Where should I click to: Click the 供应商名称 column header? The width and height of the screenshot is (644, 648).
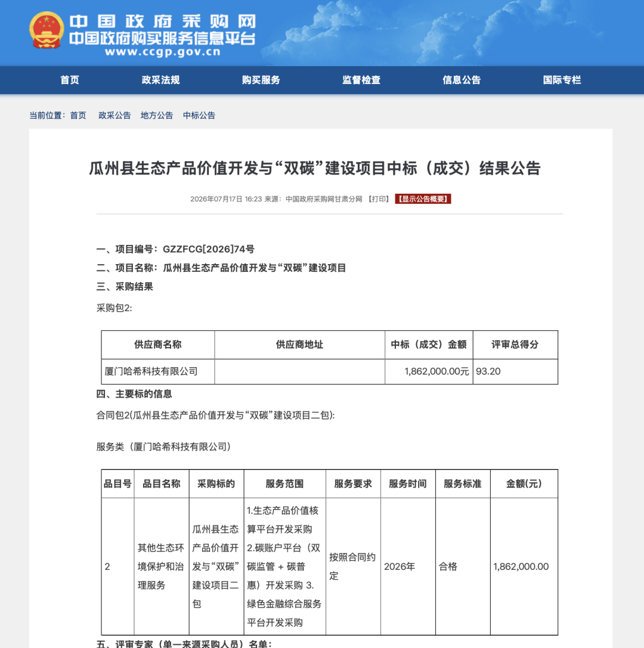[x=158, y=345]
